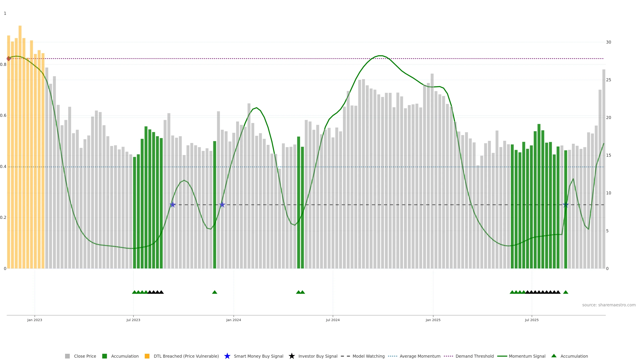
Task: Click the blue star signal near Sep 2025
Action: 566,205
